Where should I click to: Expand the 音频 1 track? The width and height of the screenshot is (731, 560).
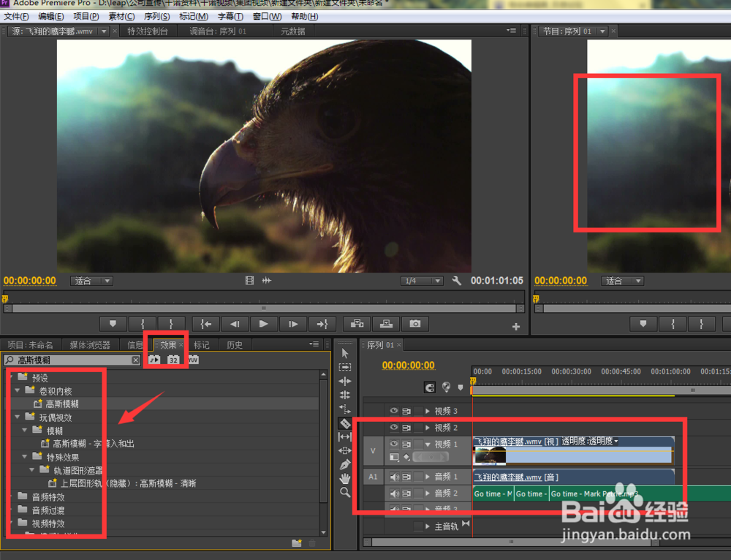[x=428, y=477]
